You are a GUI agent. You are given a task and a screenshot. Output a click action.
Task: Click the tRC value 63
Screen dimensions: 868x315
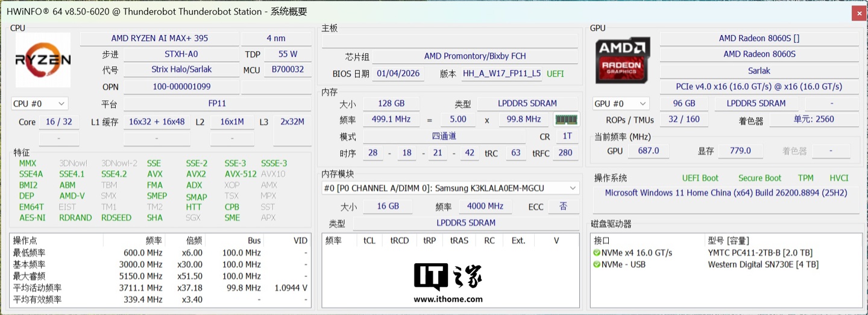515,153
